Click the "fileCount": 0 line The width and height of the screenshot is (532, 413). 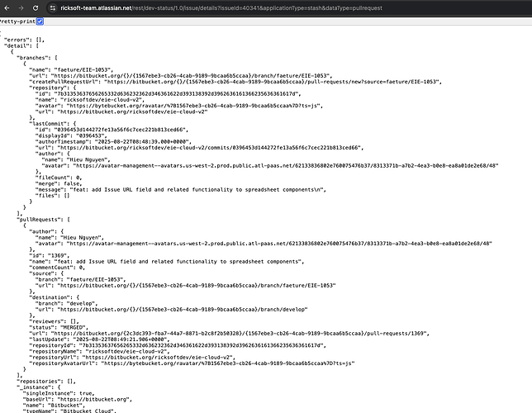tap(59, 178)
